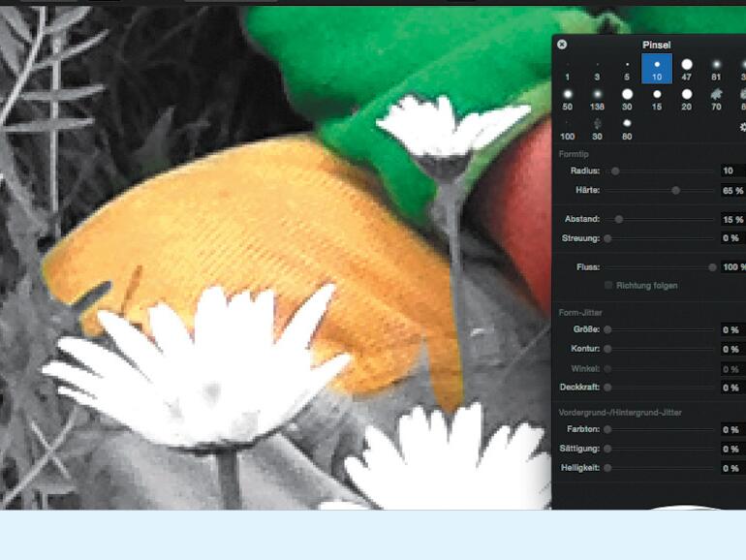Select the highlighted size 10 brush preset
The width and height of the screenshot is (746, 560).
(x=657, y=69)
